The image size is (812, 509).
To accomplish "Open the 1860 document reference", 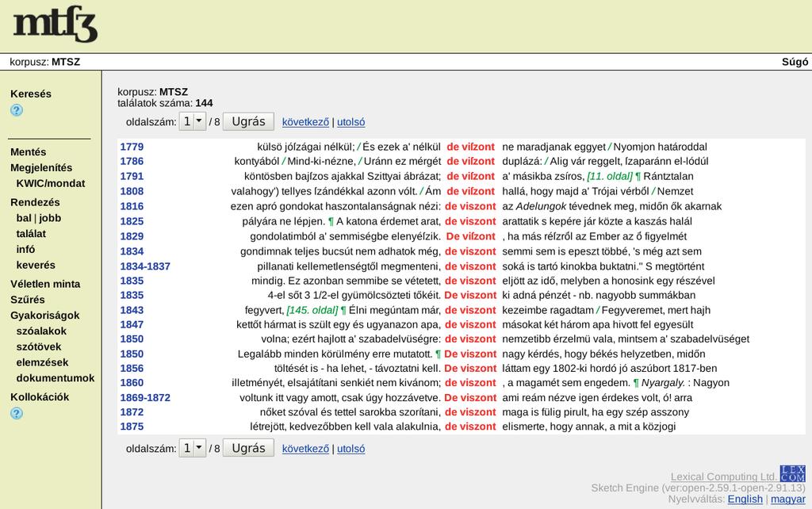I will point(132,383).
